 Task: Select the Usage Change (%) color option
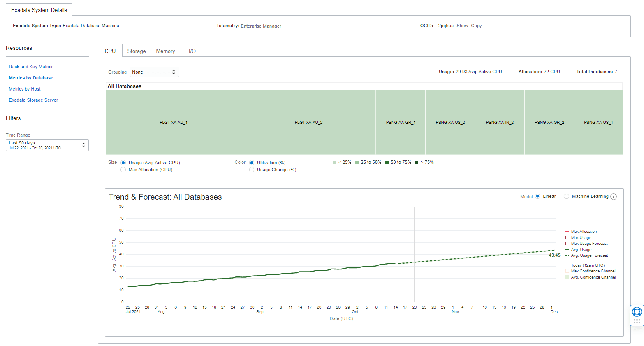(x=252, y=170)
